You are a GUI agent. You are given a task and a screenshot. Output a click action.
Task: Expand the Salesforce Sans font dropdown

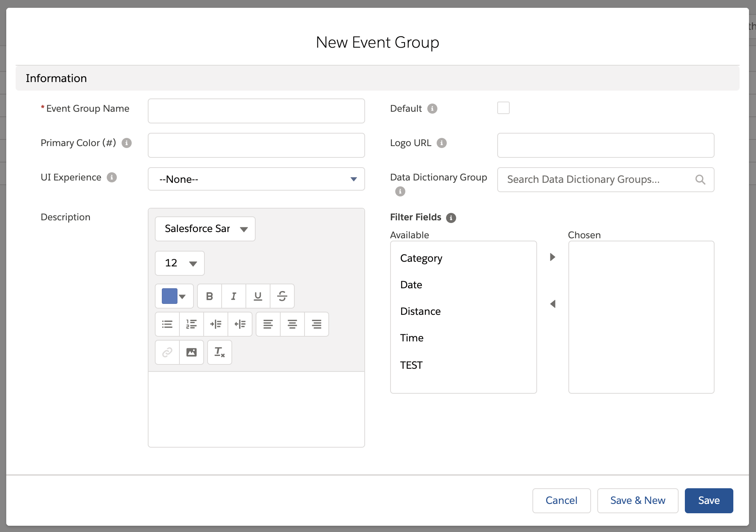[205, 229]
